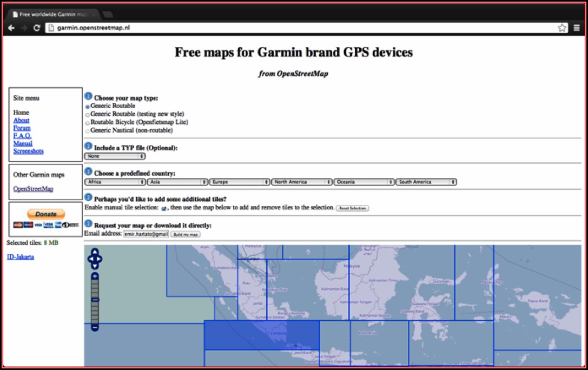Open the Chrome hamburger menu
588x370 pixels.
click(577, 28)
